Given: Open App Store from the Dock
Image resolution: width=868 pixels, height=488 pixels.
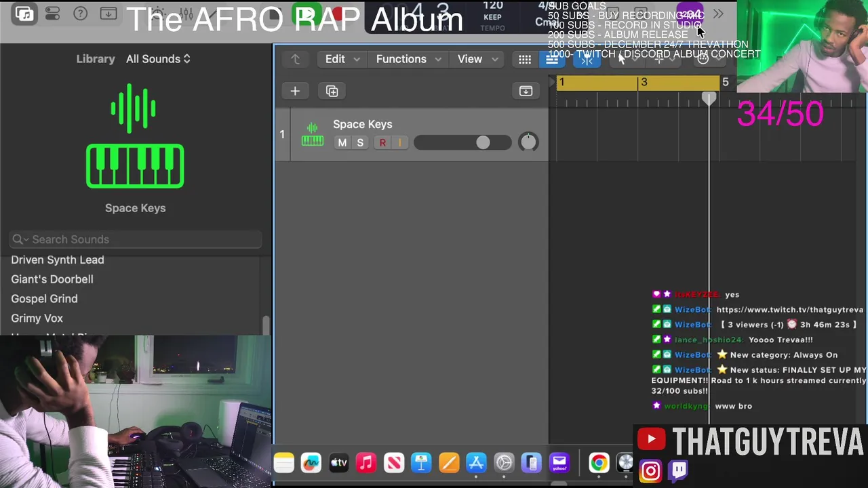Looking at the screenshot, I should (476, 463).
